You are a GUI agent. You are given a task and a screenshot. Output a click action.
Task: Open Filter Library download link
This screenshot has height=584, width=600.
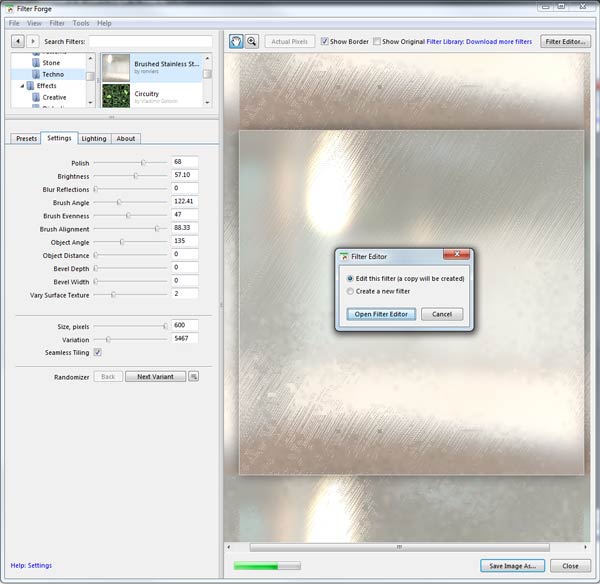(x=479, y=41)
